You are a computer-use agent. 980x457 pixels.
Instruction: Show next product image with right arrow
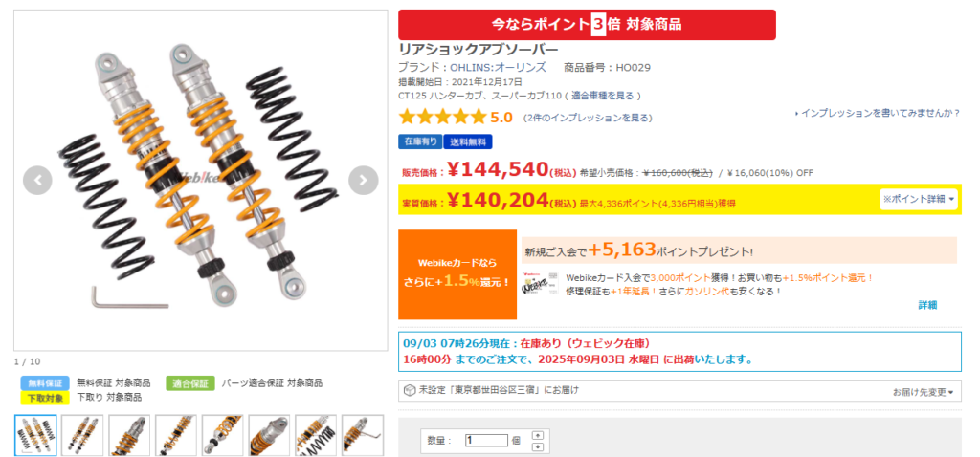tap(363, 181)
